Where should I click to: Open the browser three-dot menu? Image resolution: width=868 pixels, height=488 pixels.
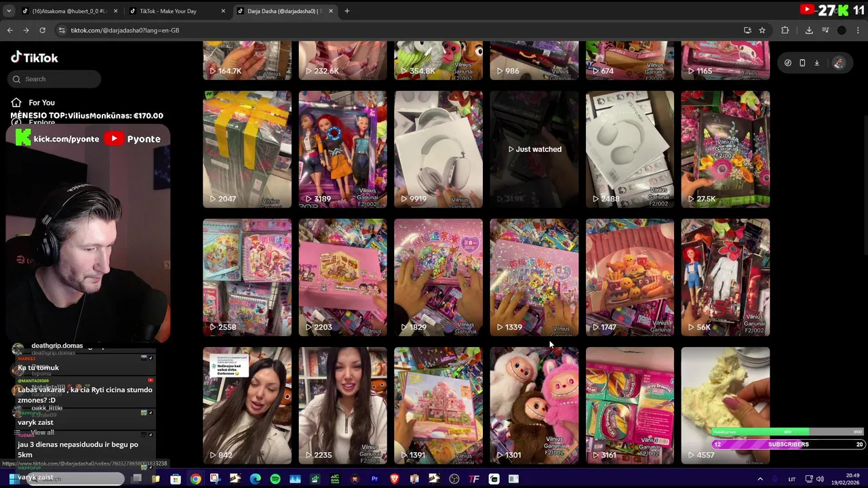point(858,30)
